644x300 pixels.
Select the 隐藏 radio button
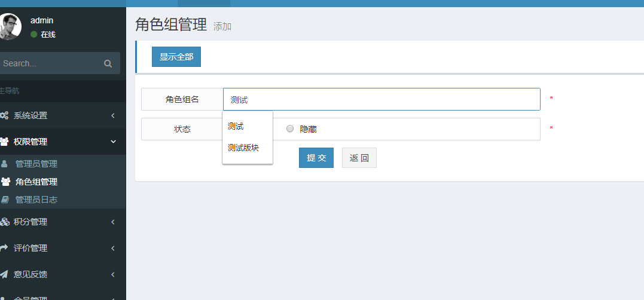[290, 129]
